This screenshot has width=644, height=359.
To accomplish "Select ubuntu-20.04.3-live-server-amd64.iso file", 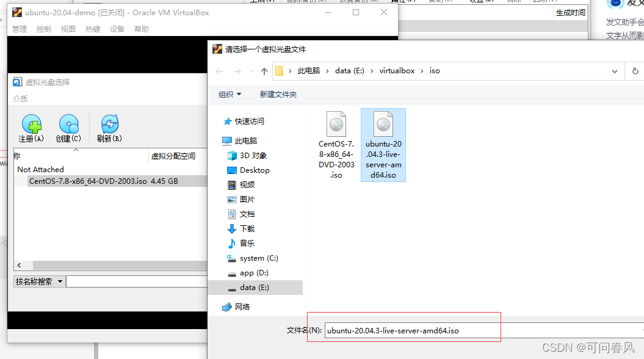I will tap(383, 145).
